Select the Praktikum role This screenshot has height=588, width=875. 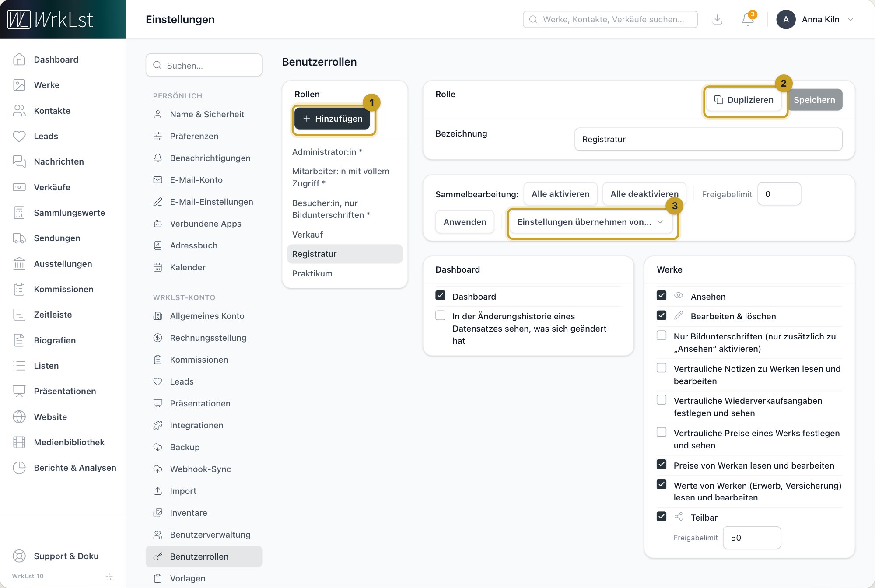(x=345, y=273)
